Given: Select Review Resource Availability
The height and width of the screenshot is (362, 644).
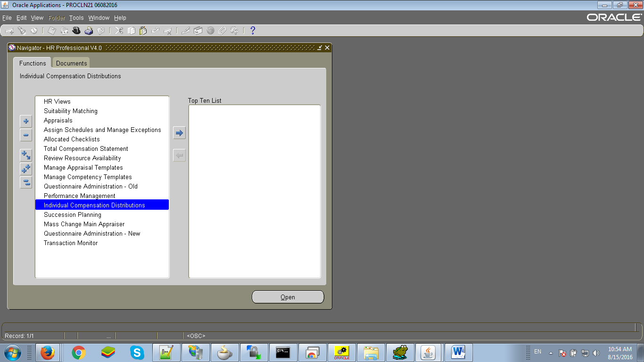Looking at the screenshot, I should (83, 158).
